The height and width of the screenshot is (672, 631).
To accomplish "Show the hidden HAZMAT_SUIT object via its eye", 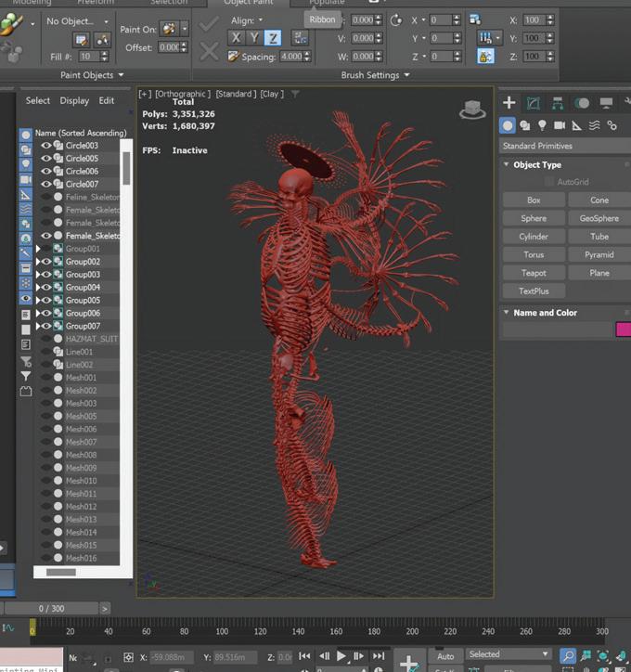I will [x=46, y=340].
